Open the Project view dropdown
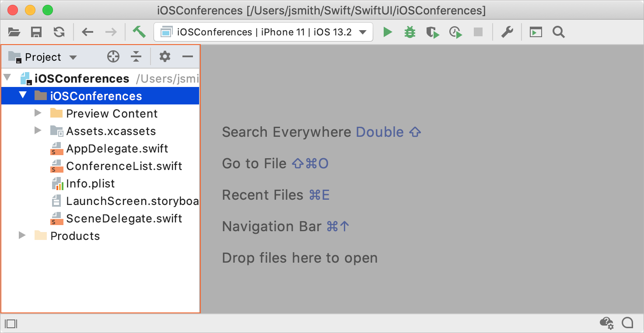 (43, 57)
